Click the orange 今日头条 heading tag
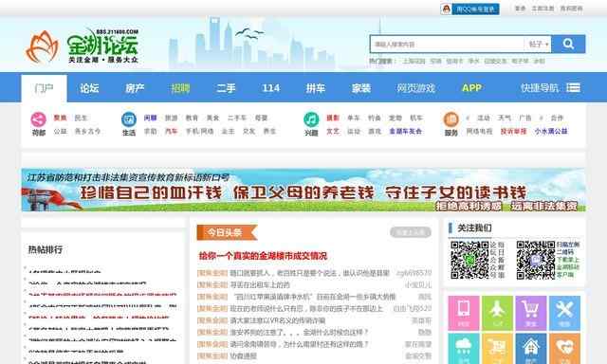The width and height of the screenshot is (607, 364). 227,232
